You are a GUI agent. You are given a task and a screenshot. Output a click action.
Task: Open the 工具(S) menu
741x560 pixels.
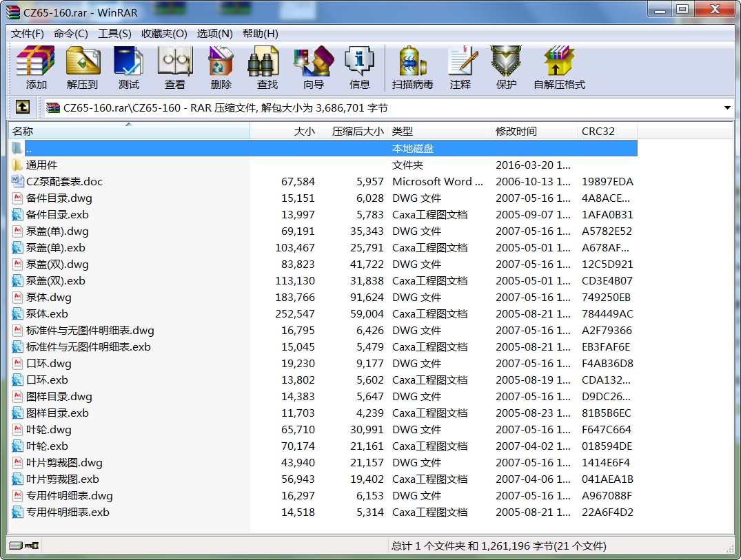coord(114,34)
